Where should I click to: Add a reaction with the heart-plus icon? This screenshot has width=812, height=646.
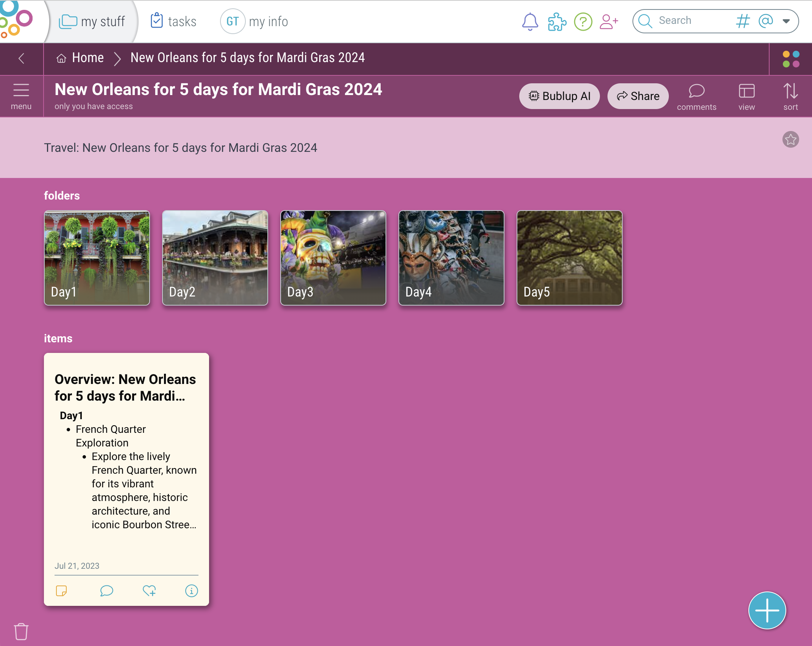point(149,591)
